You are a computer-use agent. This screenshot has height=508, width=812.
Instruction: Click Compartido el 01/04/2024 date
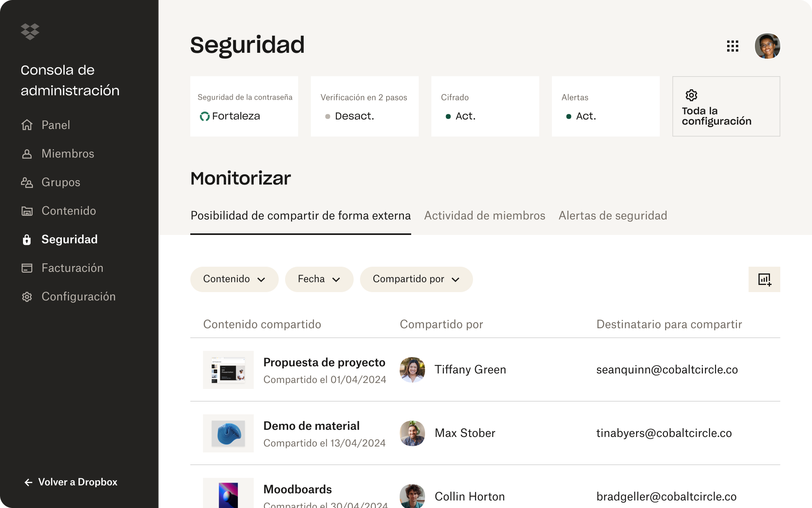coord(325,380)
